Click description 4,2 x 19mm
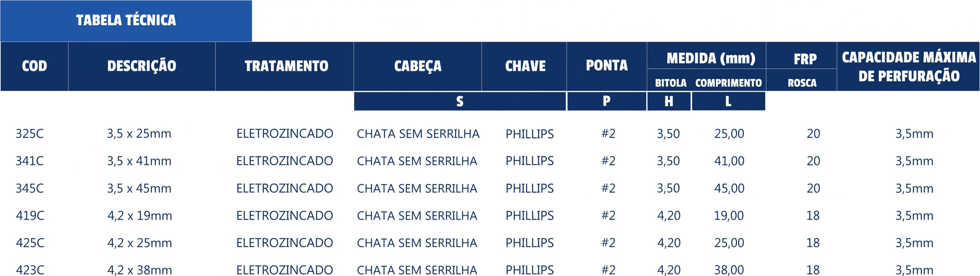980x276 pixels. (x=140, y=216)
